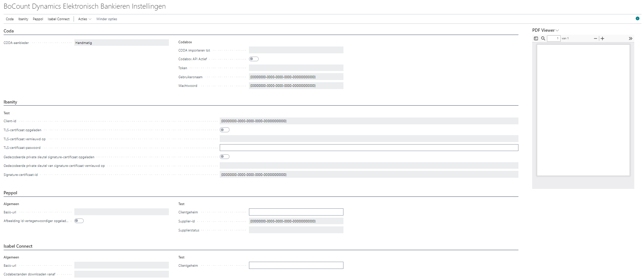Toggle the PDF viewer sidebar icon
This screenshot has height=279, width=644.
coord(536,39)
